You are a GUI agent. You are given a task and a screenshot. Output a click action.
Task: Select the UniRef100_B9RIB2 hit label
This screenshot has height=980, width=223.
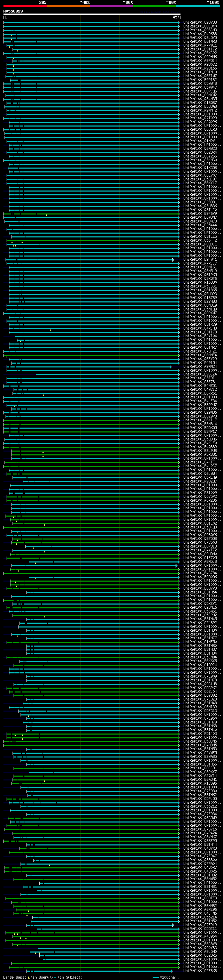[x=200, y=80]
